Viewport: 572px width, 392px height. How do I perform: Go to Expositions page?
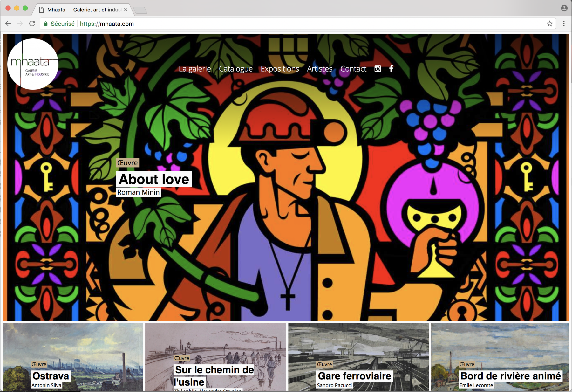280,69
